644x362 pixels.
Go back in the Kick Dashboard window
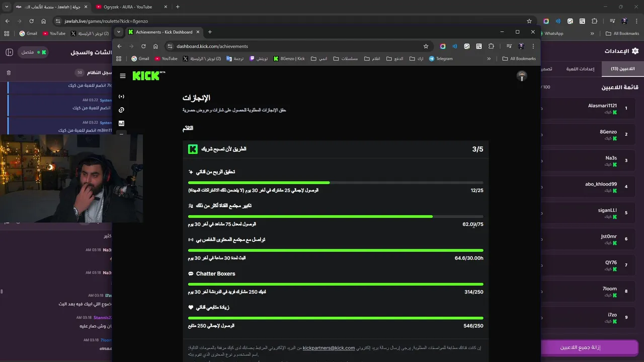tap(119, 46)
